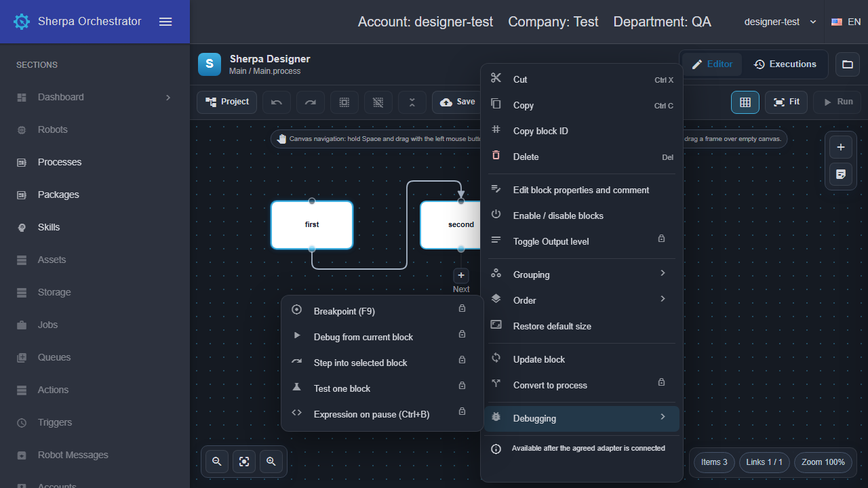Add a sticky note from canvas panel

[841, 174]
